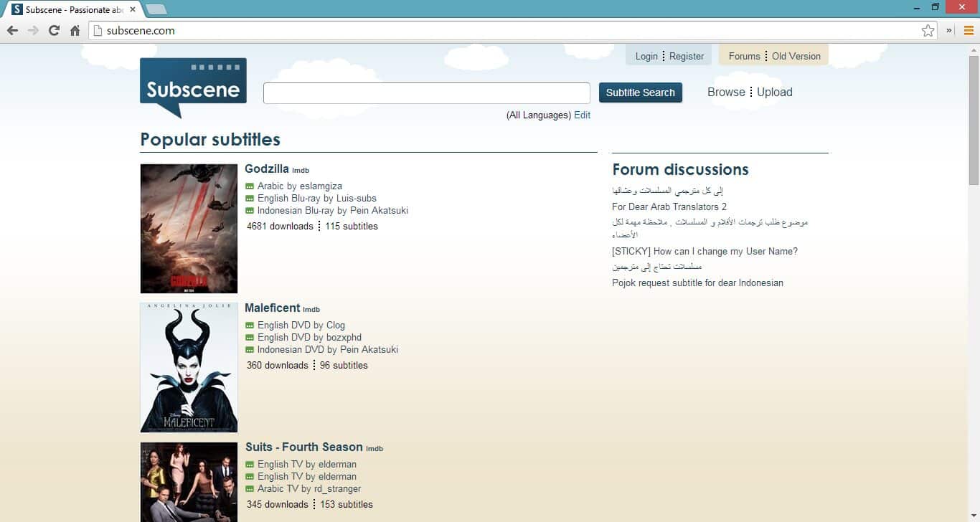Screen dimensions: 980x522
Task: Open the Login link
Action: coord(646,56)
